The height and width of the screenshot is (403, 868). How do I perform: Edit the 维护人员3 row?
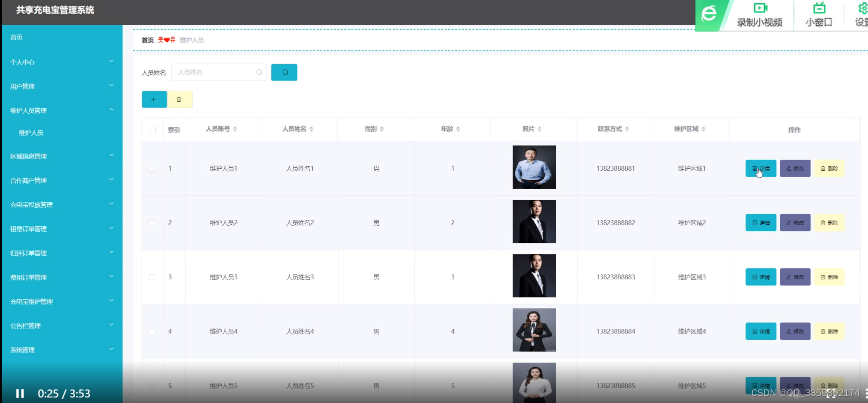[x=795, y=277]
